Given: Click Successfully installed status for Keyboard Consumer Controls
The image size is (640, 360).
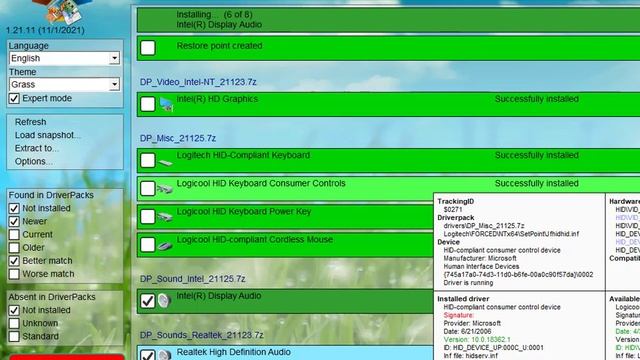Looking at the screenshot, I should point(536,184).
